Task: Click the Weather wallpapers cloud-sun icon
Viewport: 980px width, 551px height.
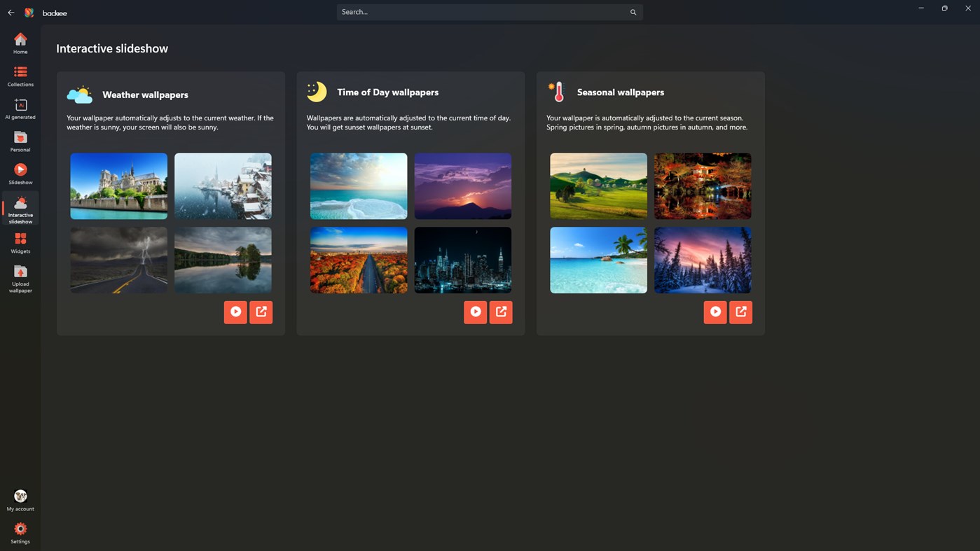Action: click(x=80, y=95)
